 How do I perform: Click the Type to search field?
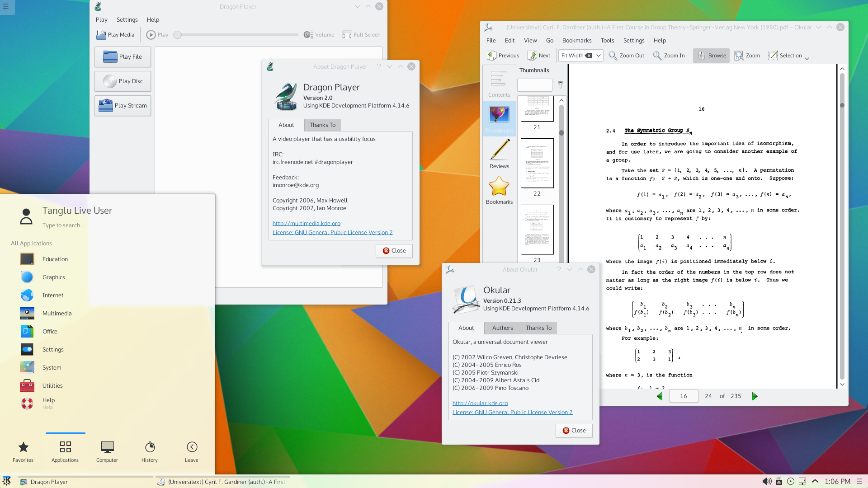click(x=63, y=225)
